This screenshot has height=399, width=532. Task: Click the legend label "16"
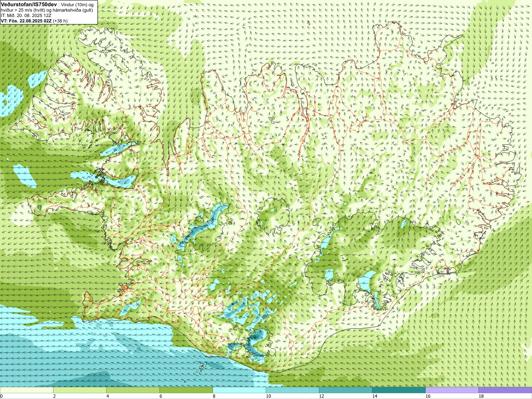(428, 396)
